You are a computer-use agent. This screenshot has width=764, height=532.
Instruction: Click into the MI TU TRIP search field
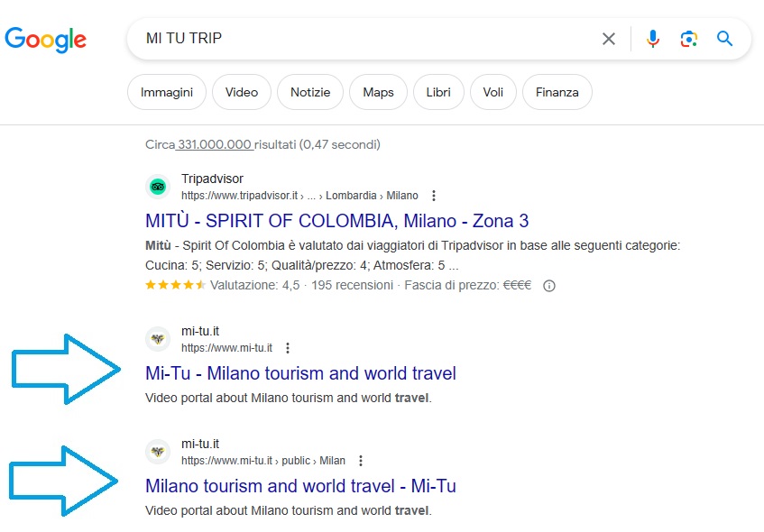[x=361, y=39]
